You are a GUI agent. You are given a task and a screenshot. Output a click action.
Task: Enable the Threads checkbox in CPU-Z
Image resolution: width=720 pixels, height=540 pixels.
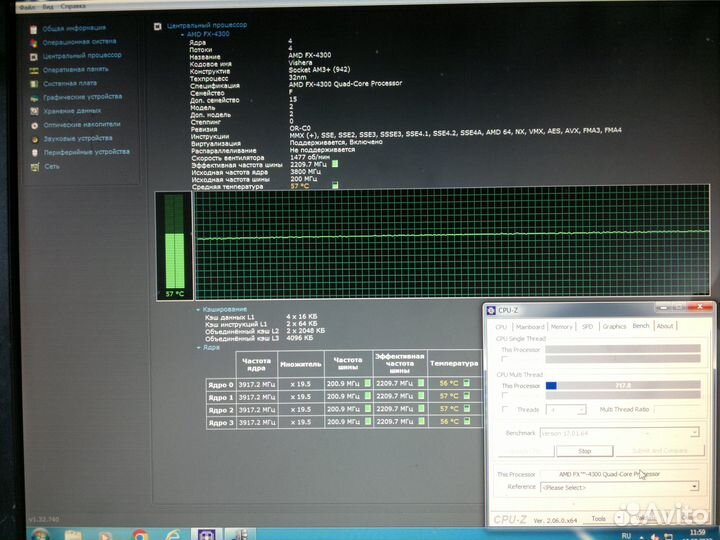pyautogui.click(x=505, y=409)
